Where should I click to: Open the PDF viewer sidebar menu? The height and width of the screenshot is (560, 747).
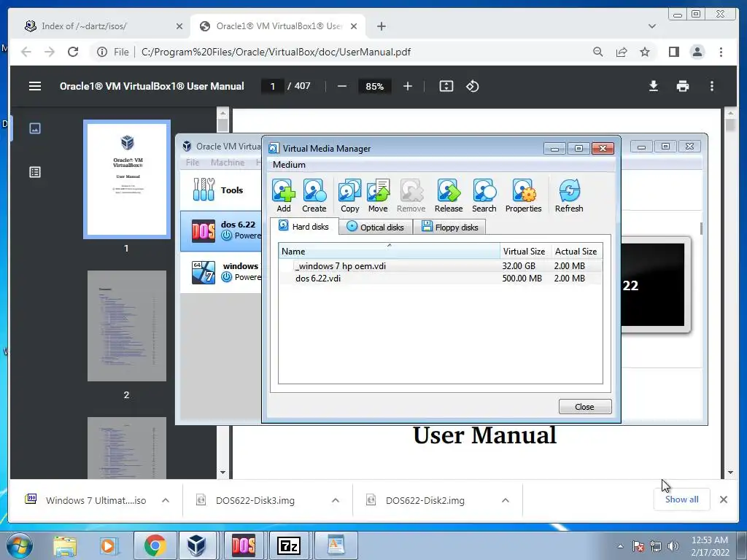click(35, 86)
